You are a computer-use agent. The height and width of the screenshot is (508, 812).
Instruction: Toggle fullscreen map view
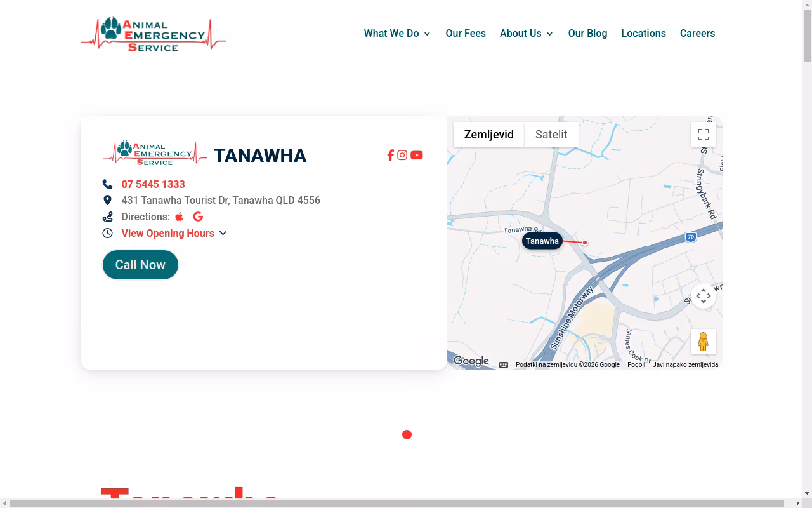click(x=704, y=135)
